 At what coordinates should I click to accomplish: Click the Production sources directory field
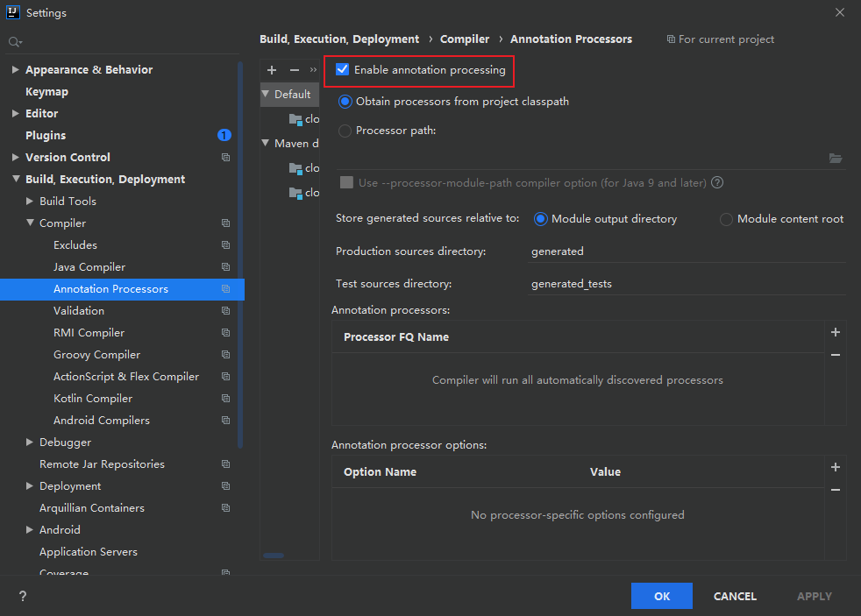tap(686, 251)
